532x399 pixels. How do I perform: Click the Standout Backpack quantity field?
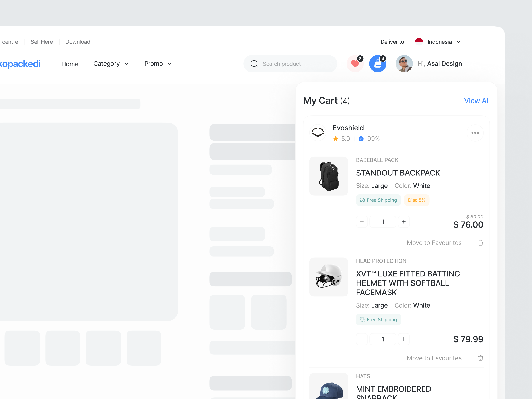383,222
